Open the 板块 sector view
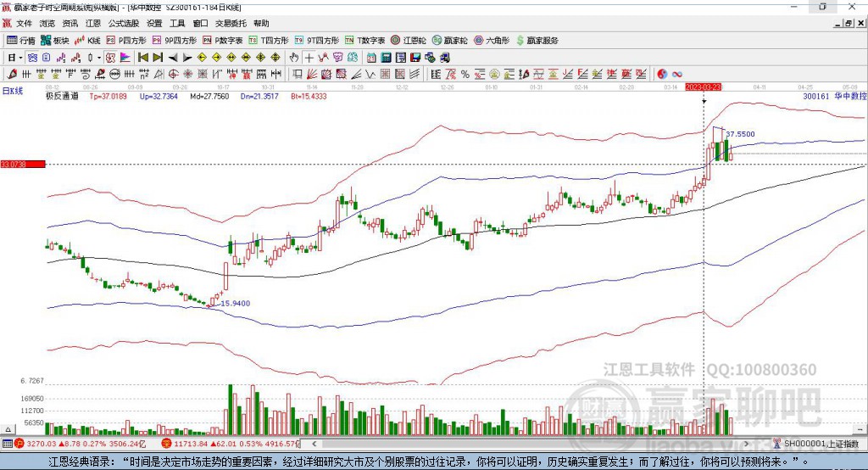The width and height of the screenshot is (868, 470). click(55, 41)
